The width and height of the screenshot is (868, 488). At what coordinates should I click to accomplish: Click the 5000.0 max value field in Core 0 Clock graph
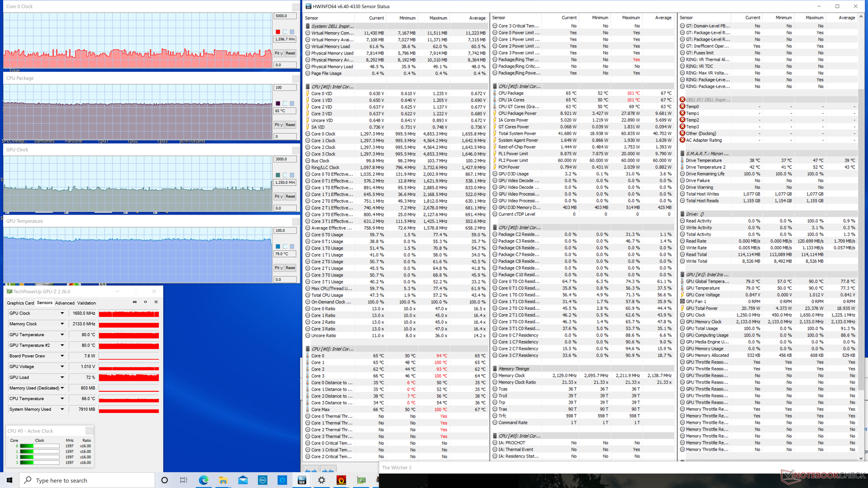[285, 16]
